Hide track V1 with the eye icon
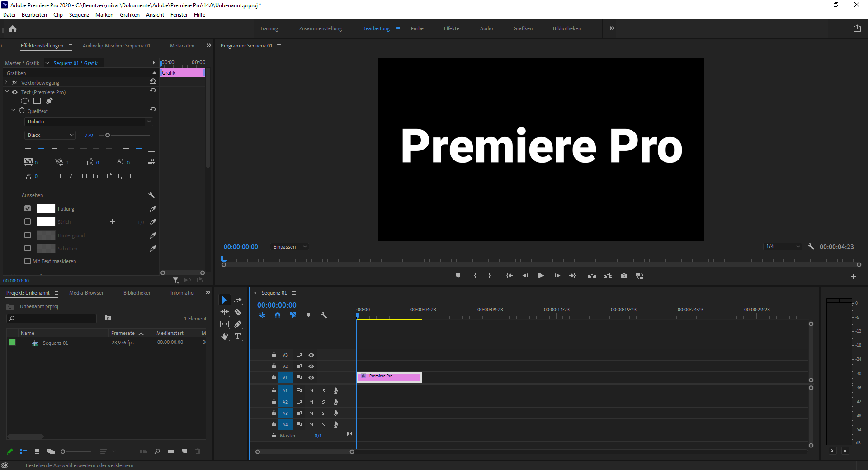The height and width of the screenshot is (470, 868). click(x=311, y=377)
